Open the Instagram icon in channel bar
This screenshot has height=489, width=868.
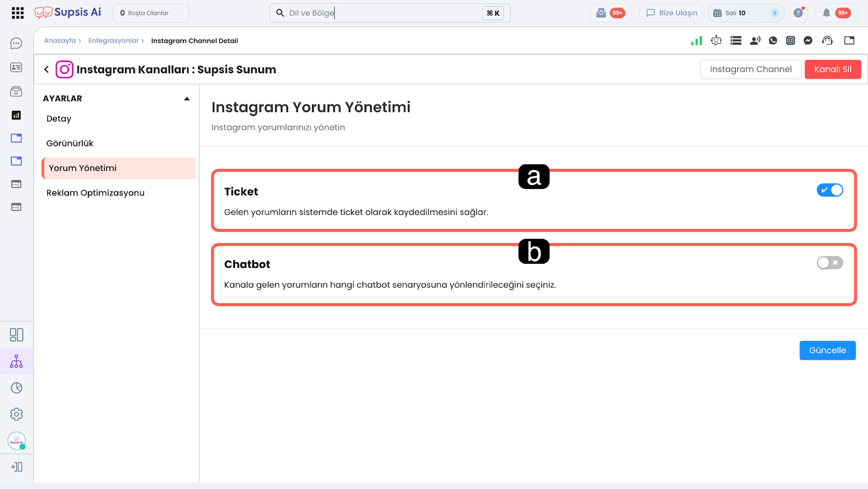[790, 41]
